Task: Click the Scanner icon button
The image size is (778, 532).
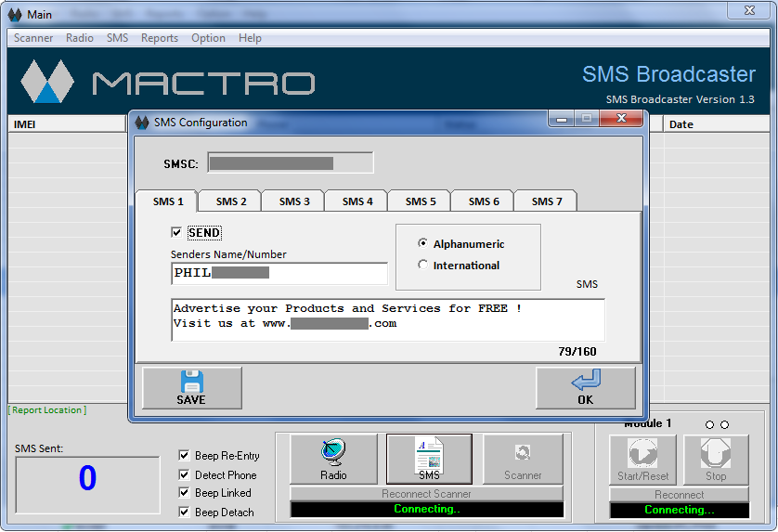Action: click(523, 459)
